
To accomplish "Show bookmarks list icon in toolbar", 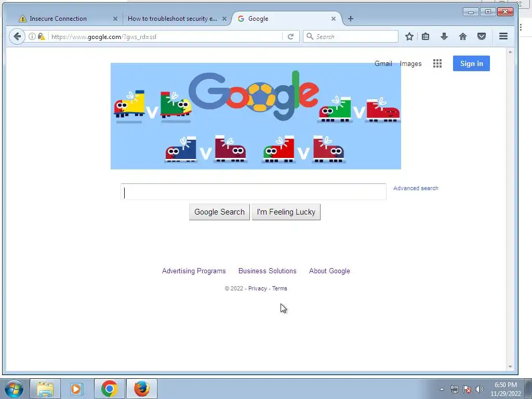I will [x=425, y=37].
